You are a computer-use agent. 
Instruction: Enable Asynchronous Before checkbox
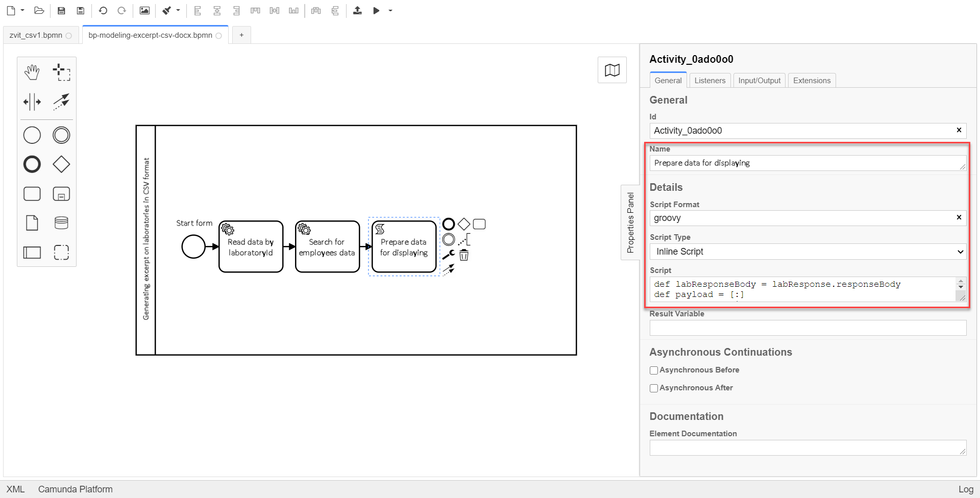point(653,370)
